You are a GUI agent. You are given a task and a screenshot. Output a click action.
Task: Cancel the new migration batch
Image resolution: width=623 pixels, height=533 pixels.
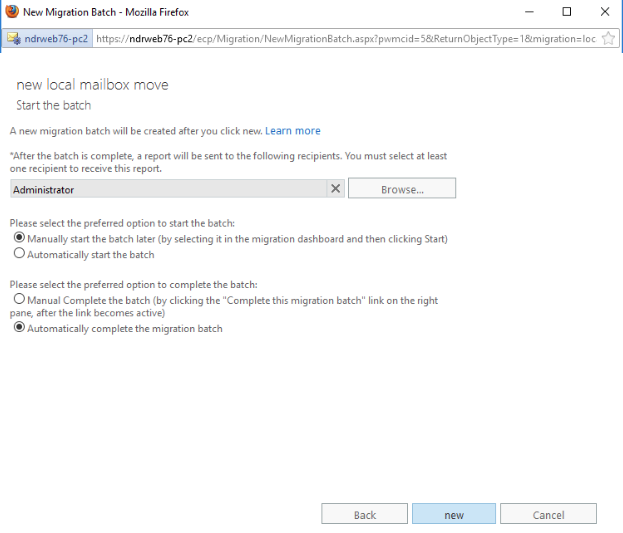point(548,514)
